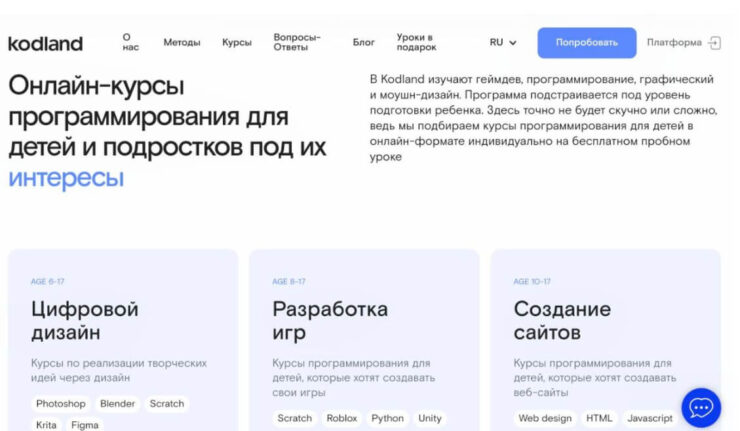Screen dimensions: 740x431
Task: Navigate to the «Блог» link
Action: [364, 43]
